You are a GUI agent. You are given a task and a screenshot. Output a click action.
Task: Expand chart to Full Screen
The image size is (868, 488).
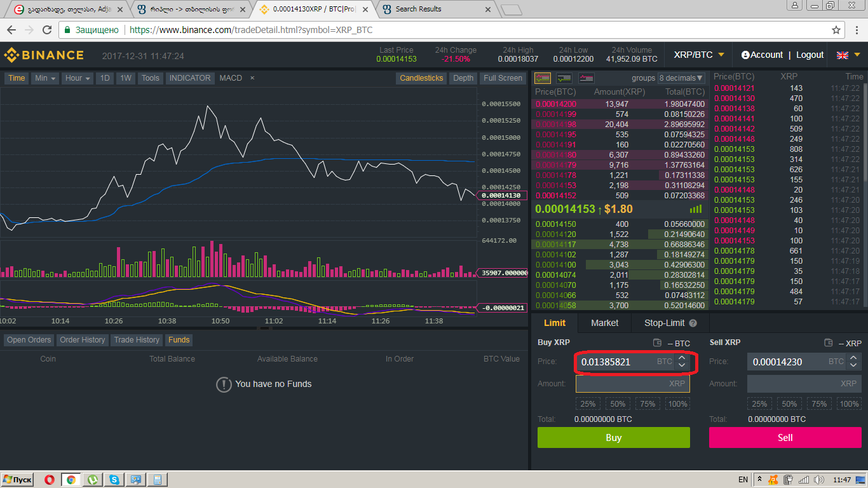coord(503,78)
